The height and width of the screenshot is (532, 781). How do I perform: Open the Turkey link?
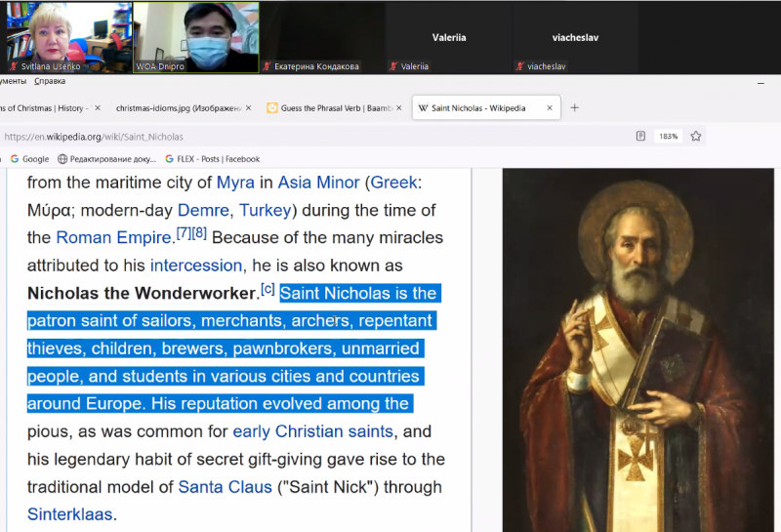[x=265, y=210]
